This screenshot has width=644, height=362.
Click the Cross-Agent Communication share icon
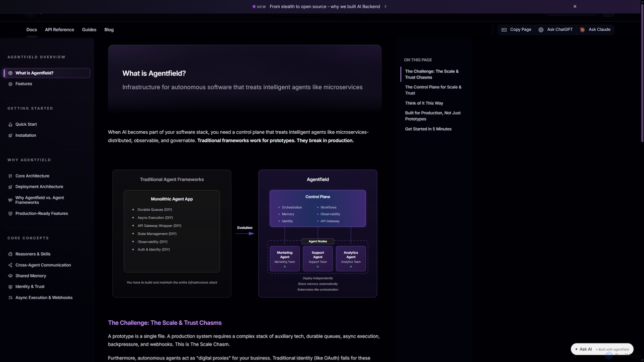point(10,265)
